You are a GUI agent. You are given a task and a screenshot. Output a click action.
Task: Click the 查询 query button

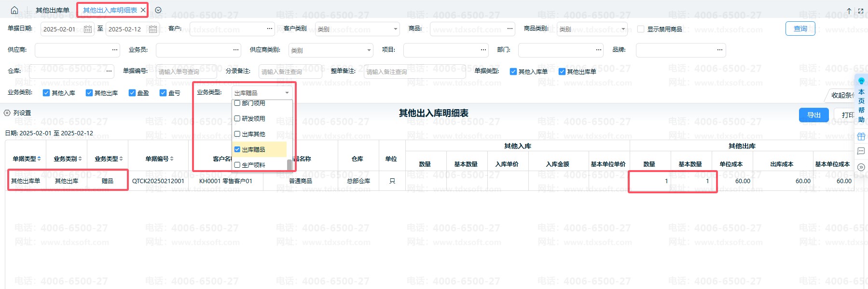[800, 29]
